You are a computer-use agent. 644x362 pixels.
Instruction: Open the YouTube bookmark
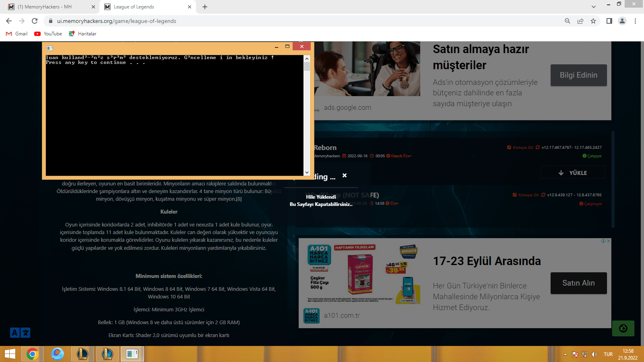click(48, 34)
